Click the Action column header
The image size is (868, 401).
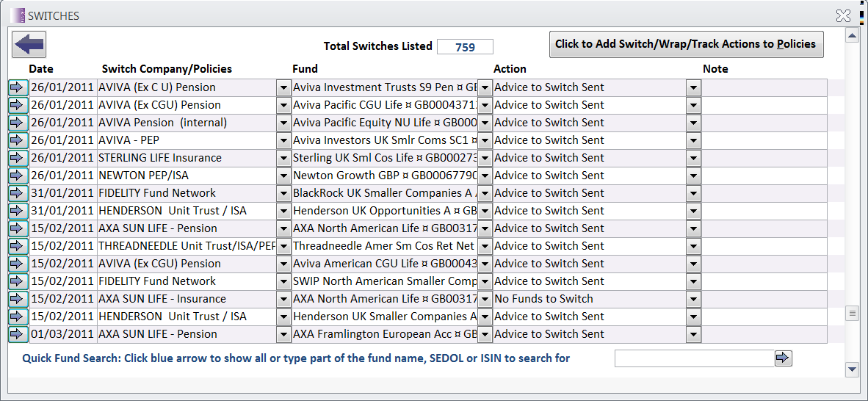coord(510,69)
